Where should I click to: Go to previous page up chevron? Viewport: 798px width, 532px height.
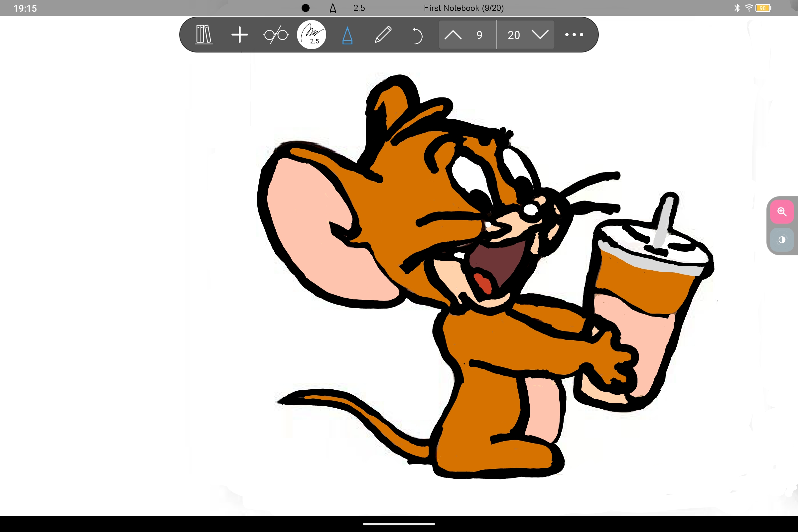coord(453,35)
